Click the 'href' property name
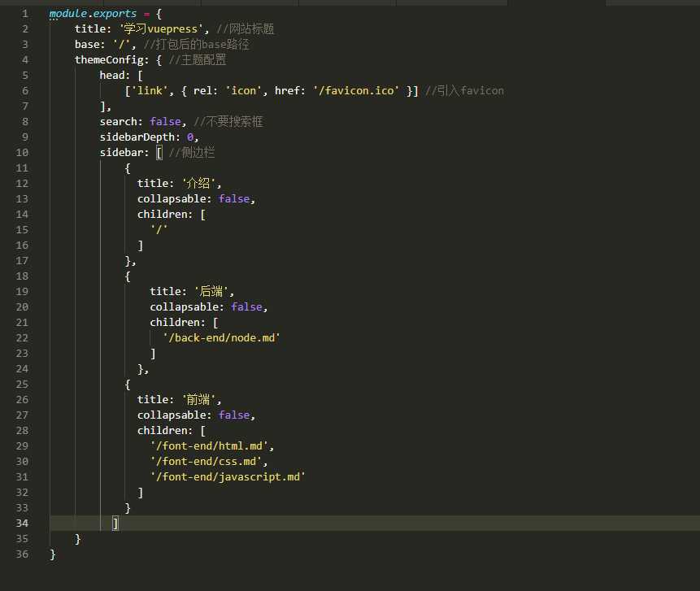This screenshot has width=700, height=591. (x=287, y=91)
